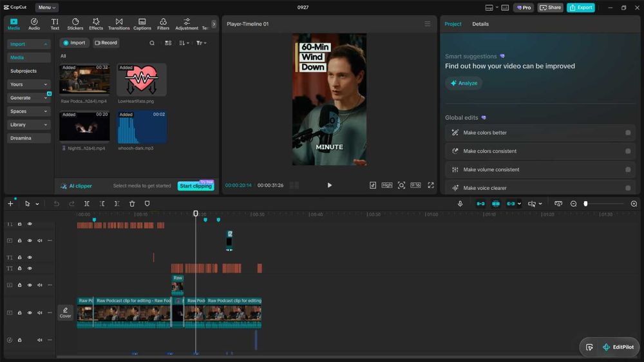Viewport: 644px width, 362px height.
Task: Show more toolbar tabs arrow
Action: 214,24
